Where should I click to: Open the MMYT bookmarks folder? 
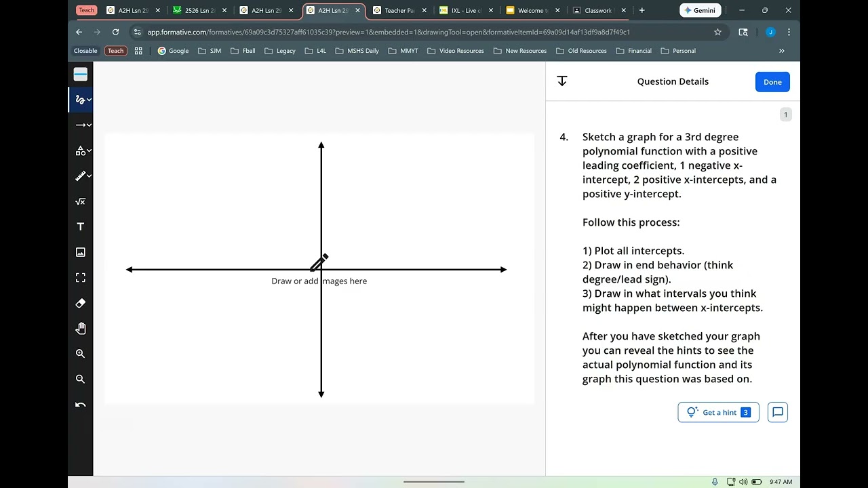[x=403, y=51]
